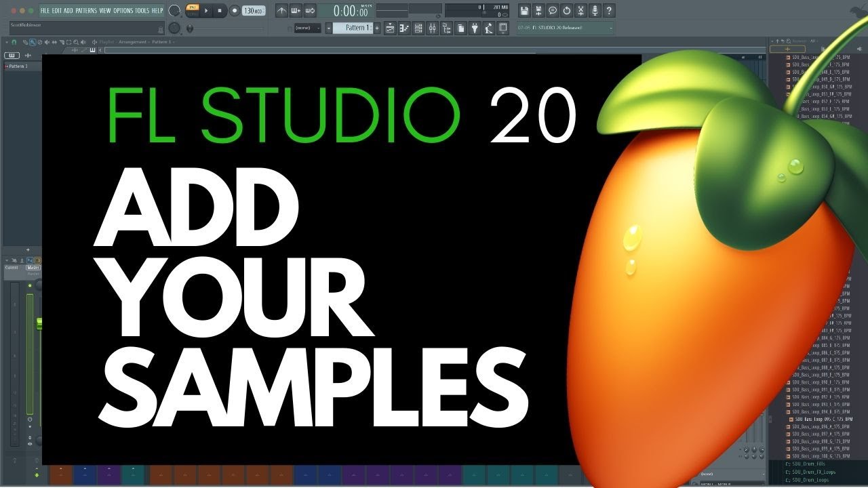Open the project picker copy icon
The height and width of the screenshot is (488, 868).
[x=460, y=28]
